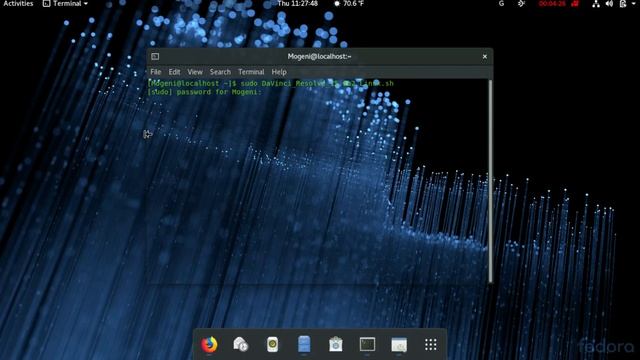Viewport: 640px width, 360px height.
Task: Open Firefox from the dock
Action: tap(209, 344)
